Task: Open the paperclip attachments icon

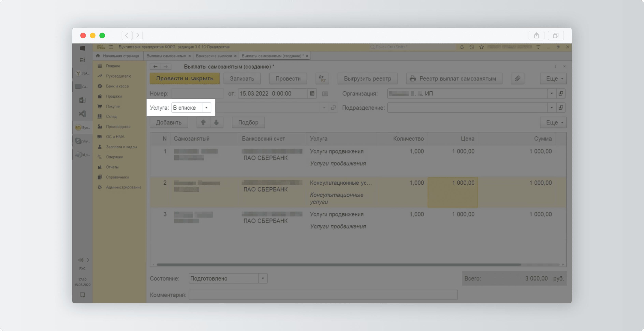Action: click(x=518, y=79)
